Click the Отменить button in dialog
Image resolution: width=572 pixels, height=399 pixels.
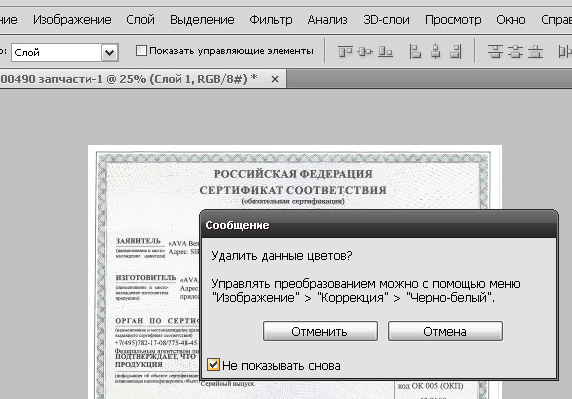pyautogui.click(x=320, y=331)
